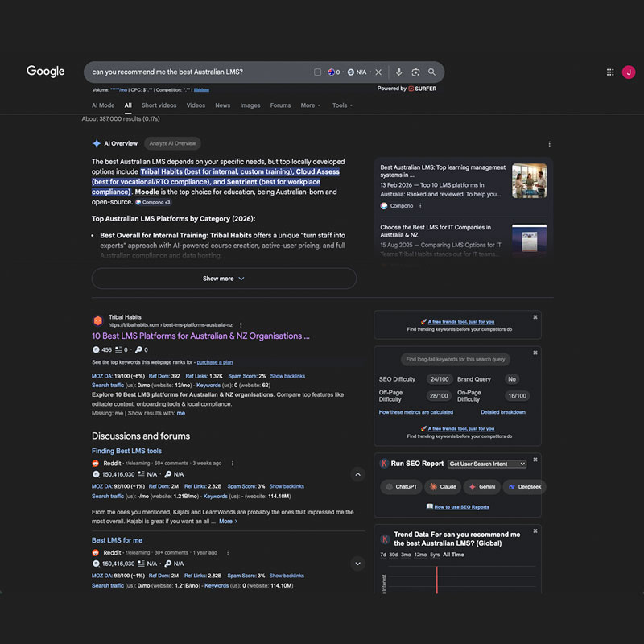This screenshot has width=644, height=644.
Task: Close the SEO Difficulty widget
Action: pos(535,353)
